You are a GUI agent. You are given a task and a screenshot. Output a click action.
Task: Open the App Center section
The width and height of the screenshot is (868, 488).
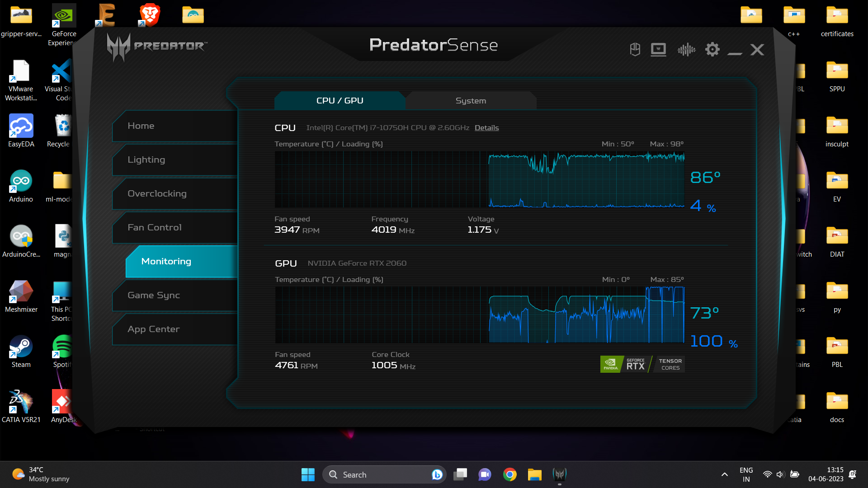(x=175, y=329)
